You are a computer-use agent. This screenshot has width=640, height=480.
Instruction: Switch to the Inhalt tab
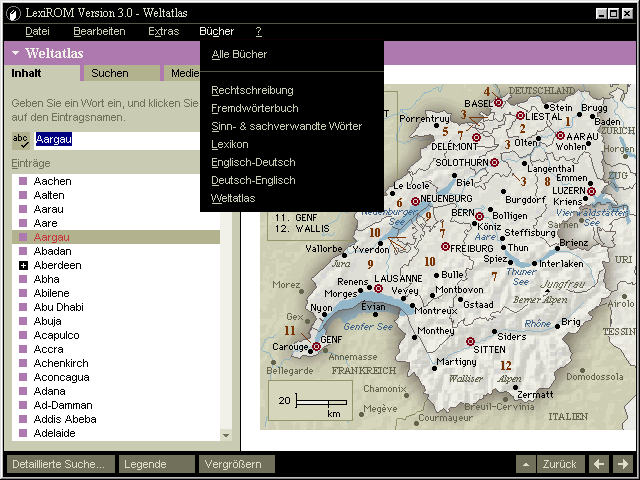pos(41,73)
